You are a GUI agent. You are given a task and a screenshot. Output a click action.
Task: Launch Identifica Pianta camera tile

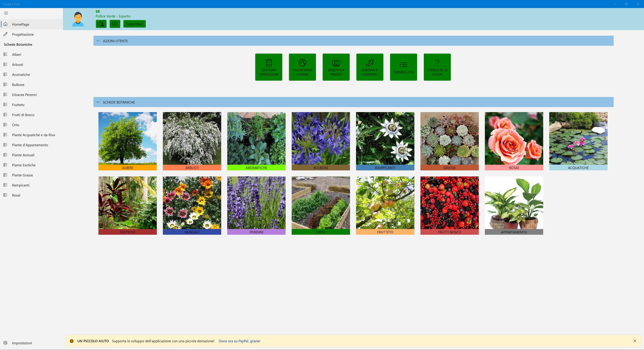tap(336, 67)
